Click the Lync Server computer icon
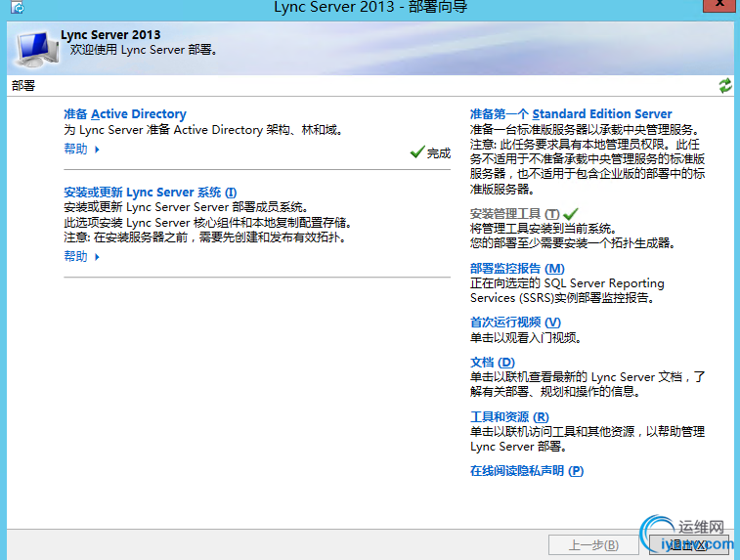740x560 pixels. coord(38,49)
